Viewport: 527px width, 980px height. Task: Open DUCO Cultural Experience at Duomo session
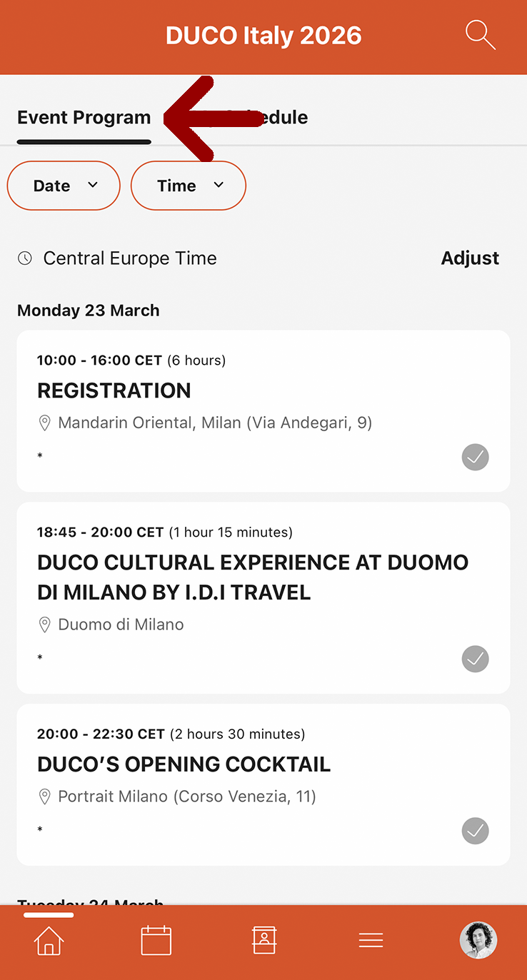click(x=253, y=577)
